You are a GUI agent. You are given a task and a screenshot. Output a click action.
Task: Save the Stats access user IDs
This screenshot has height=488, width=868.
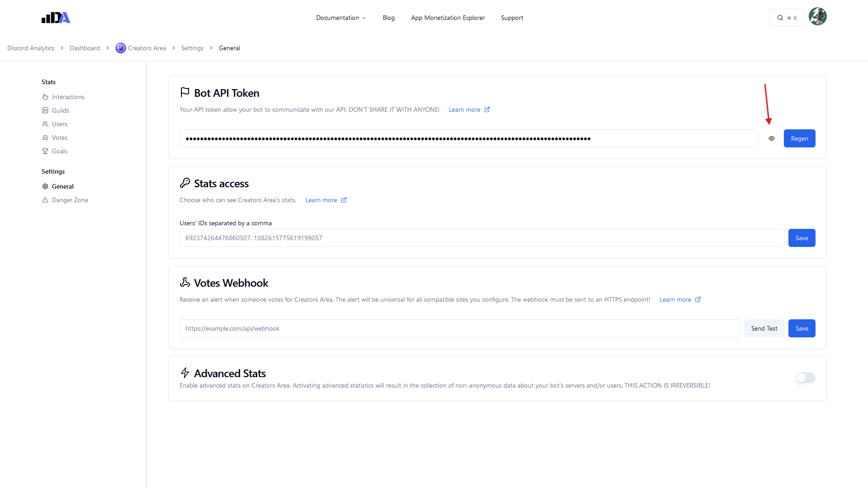[x=802, y=238]
